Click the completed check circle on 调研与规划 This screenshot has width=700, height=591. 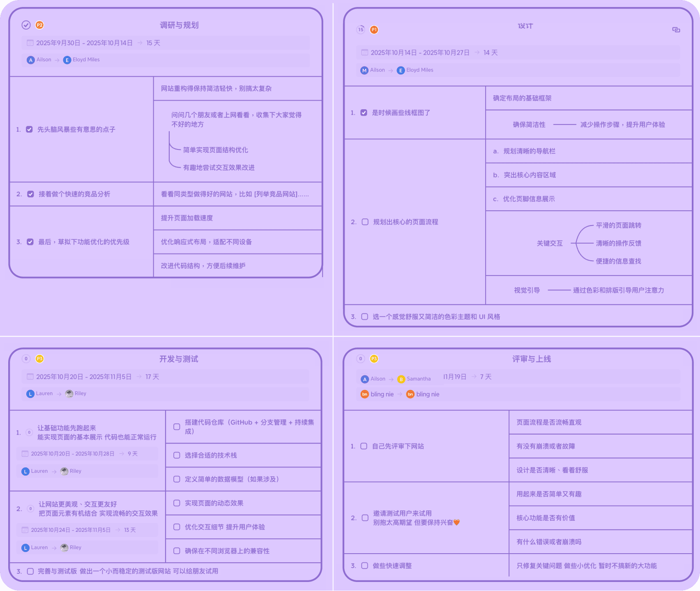[x=26, y=25]
